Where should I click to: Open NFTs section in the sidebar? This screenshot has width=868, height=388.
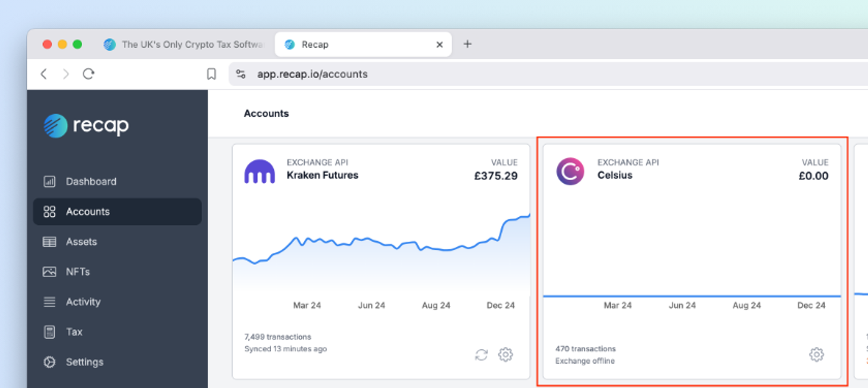tap(78, 272)
